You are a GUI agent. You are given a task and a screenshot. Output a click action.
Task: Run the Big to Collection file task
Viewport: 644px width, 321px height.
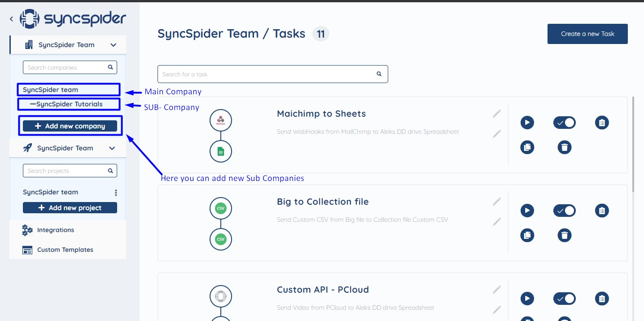(x=527, y=211)
